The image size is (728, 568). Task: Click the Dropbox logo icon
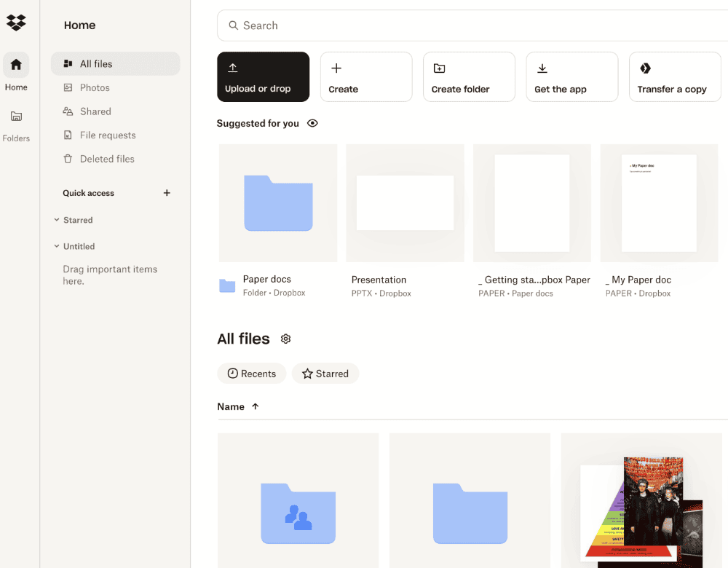coord(16,23)
